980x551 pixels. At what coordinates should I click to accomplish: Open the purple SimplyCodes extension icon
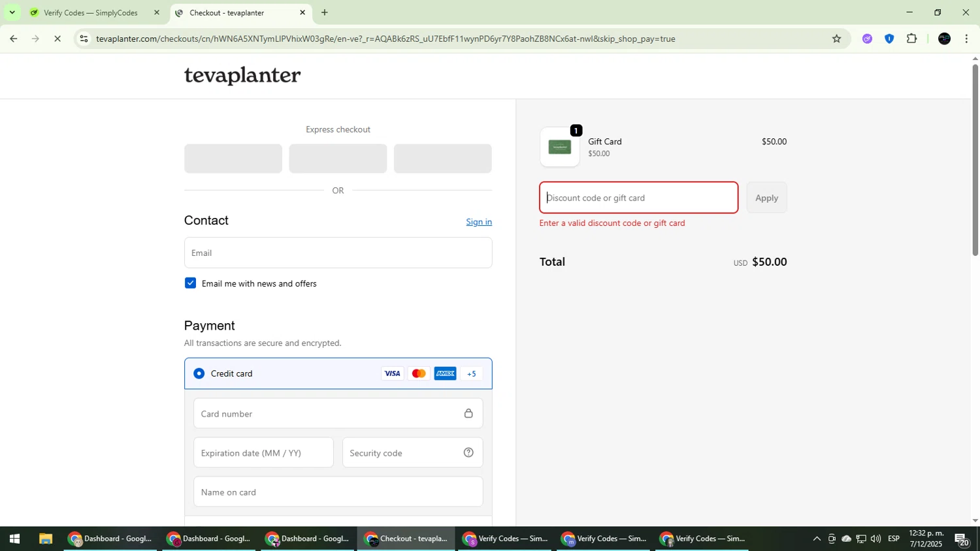point(867,39)
